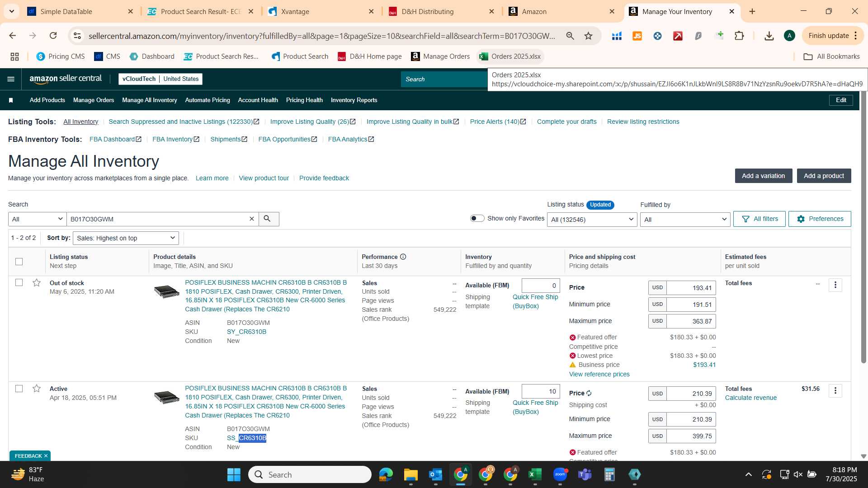Open the Seller Central hamburger menu
Screen dimensions: 868x488
point(11,79)
